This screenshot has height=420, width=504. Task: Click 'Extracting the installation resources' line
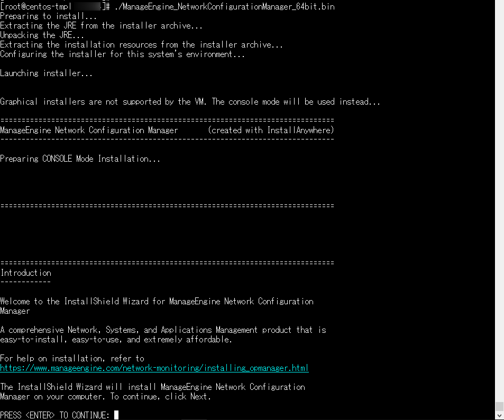[x=141, y=44]
